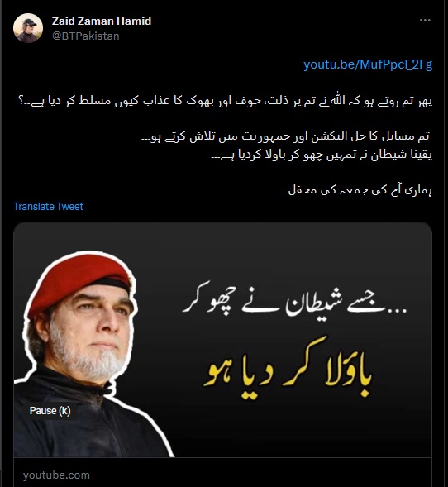The image size is (448, 487).
Task: Click the last Urdu line above Translate Tweet
Action: click(x=357, y=189)
